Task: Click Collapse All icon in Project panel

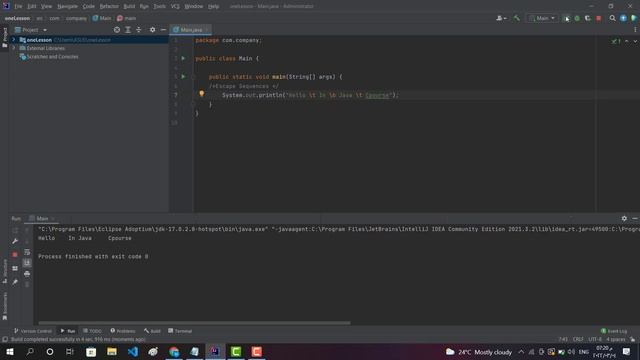Action: 139,30
